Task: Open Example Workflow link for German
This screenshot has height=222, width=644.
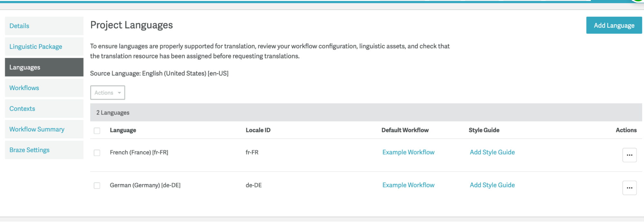Action: [408, 185]
